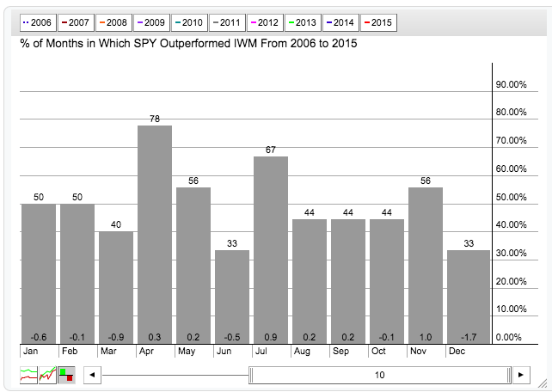Click the April bar labeled 78
552x392 pixels.
coord(155,235)
